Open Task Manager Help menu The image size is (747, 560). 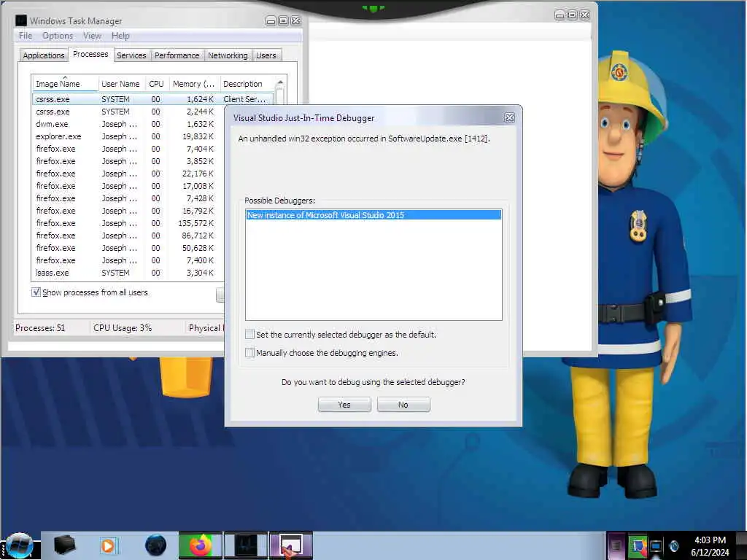click(x=120, y=36)
